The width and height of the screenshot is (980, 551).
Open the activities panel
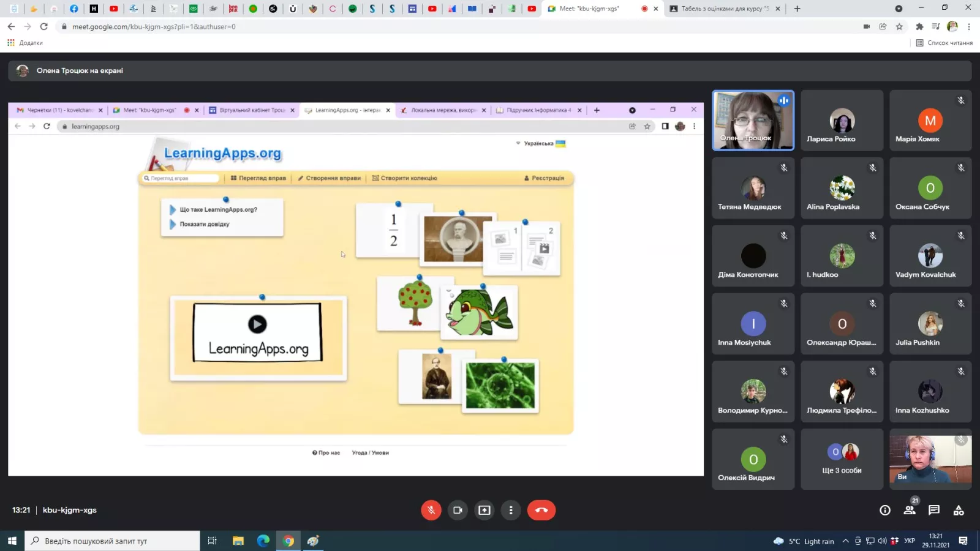[959, 510]
